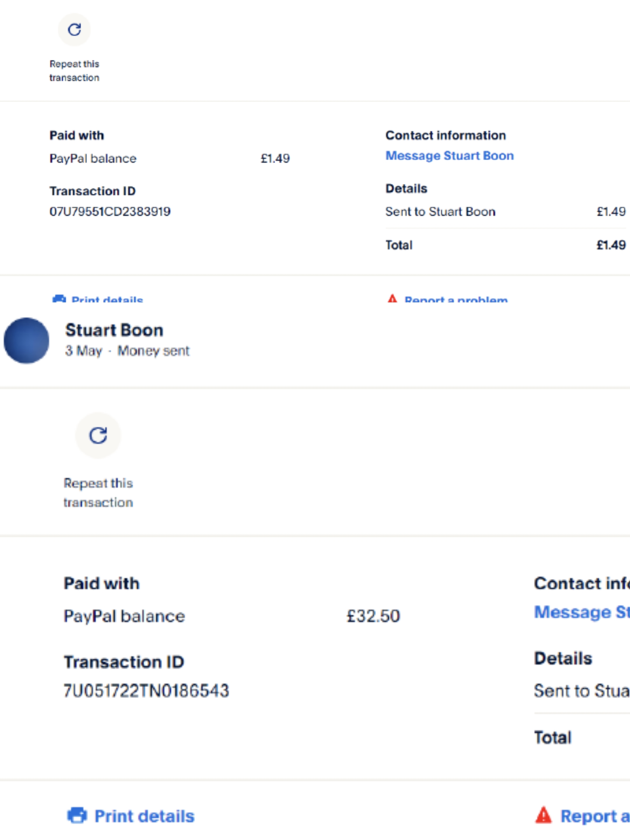Click transaction ID 7U051722TN0186543
The image size is (630, 840).
click(x=146, y=691)
